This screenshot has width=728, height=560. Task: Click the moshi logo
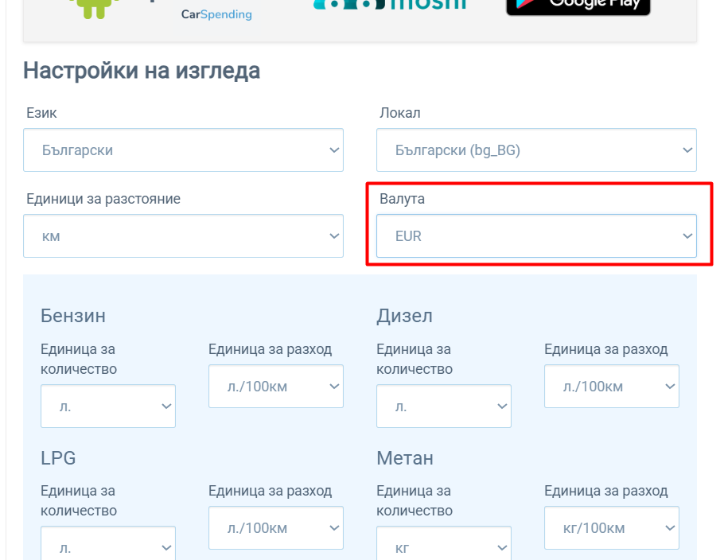coord(390,5)
